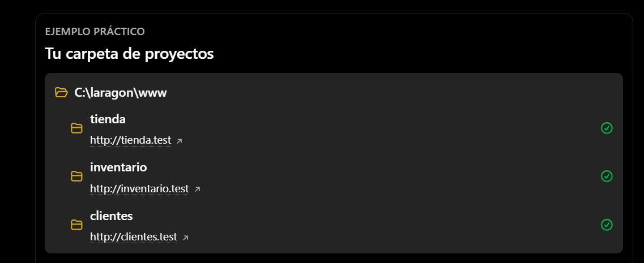
Task: Click the green checkmark in the tienda row
Action: pyautogui.click(x=607, y=128)
